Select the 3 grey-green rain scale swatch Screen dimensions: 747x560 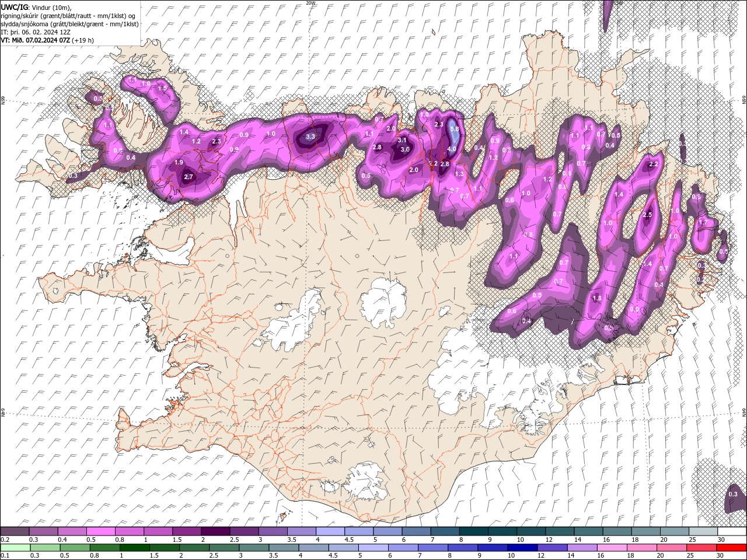pyautogui.click(x=253, y=548)
